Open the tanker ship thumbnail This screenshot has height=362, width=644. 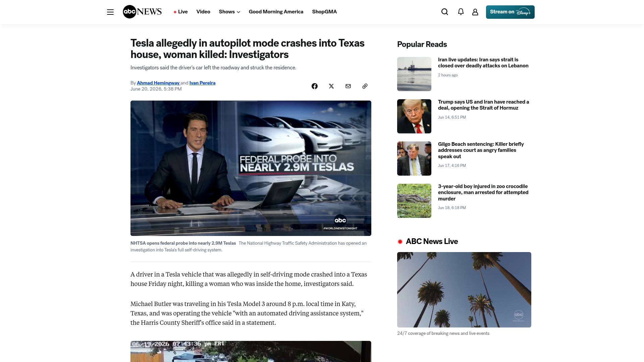tap(414, 74)
